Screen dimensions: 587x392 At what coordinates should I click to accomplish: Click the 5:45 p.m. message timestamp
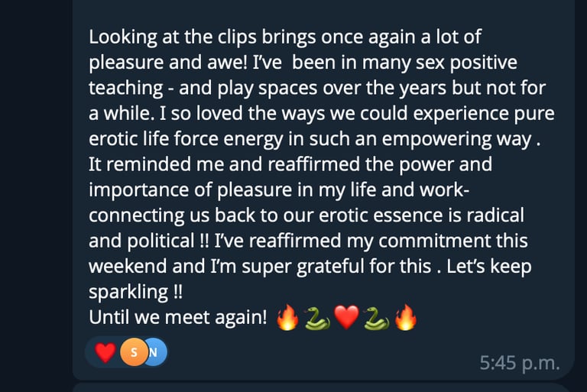[x=519, y=362]
